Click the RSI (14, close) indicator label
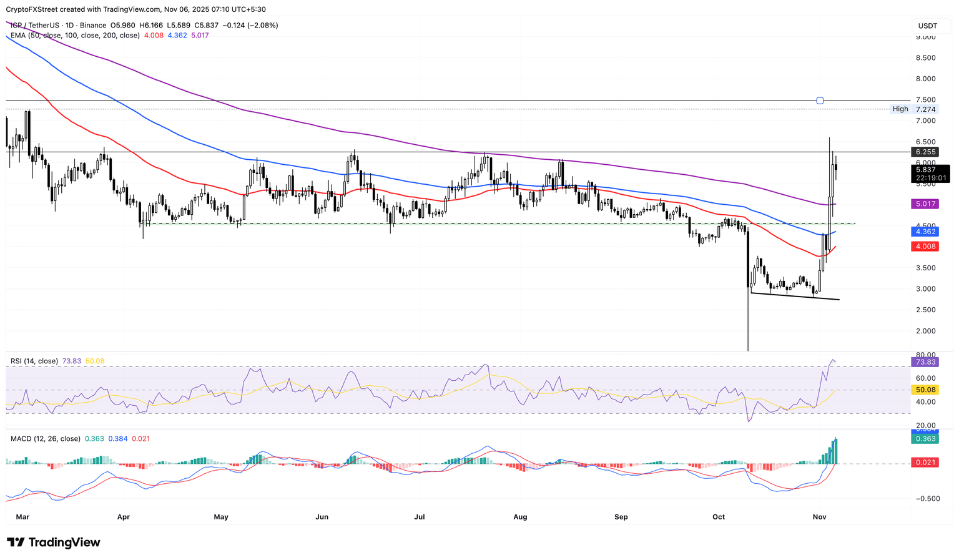This screenshot has width=959, height=560. point(33,361)
